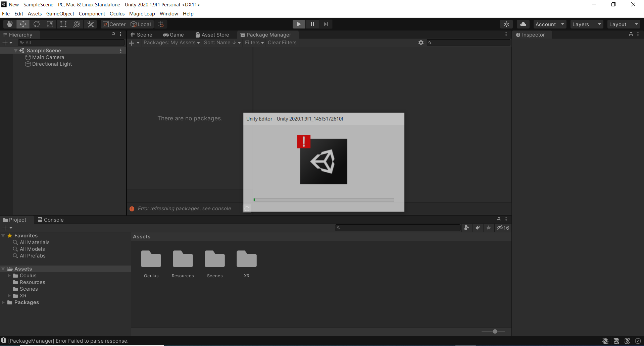The height and width of the screenshot is (346, 644).
Task: Select the Rotate tool
Action: (x=37, y=24)
